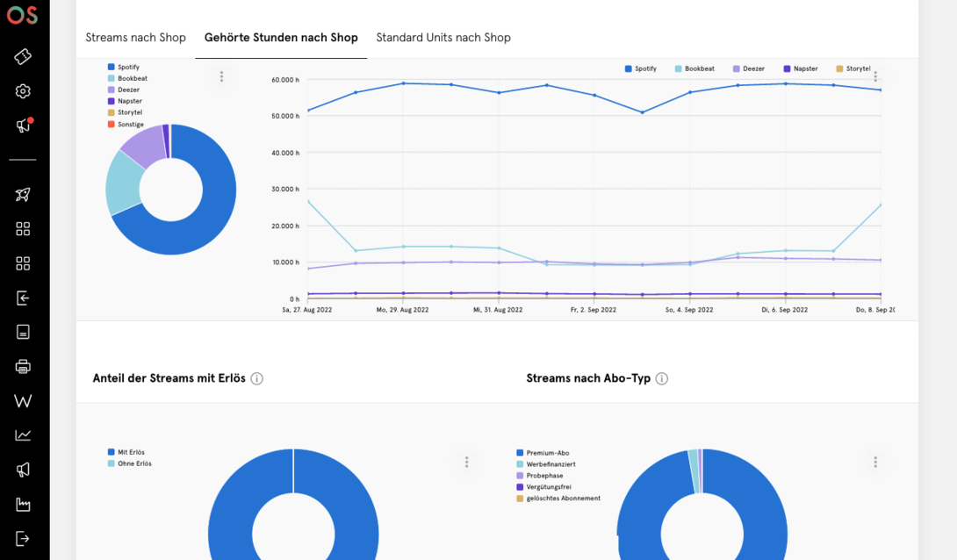
Task: Click the '60.000 h' y-axis label
Action: point(285,80)
